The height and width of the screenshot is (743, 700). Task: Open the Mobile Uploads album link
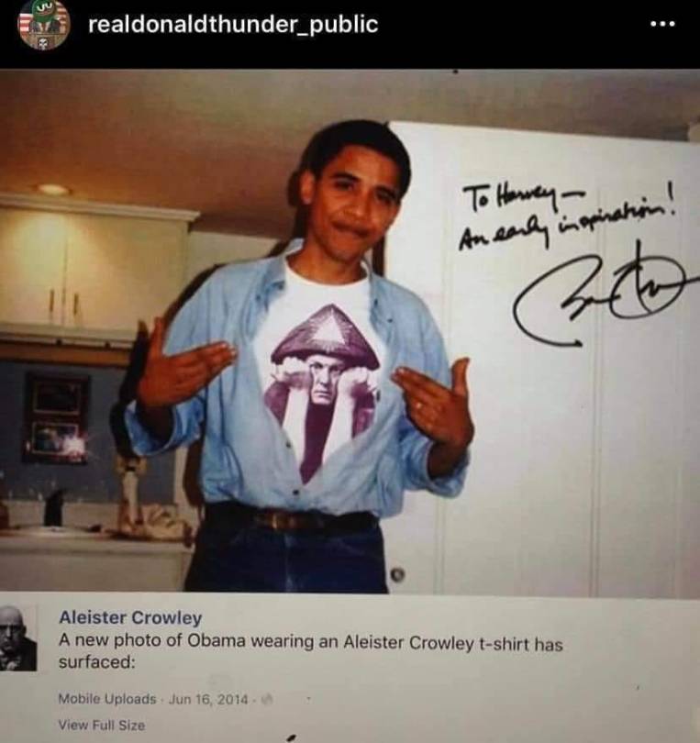107,699
